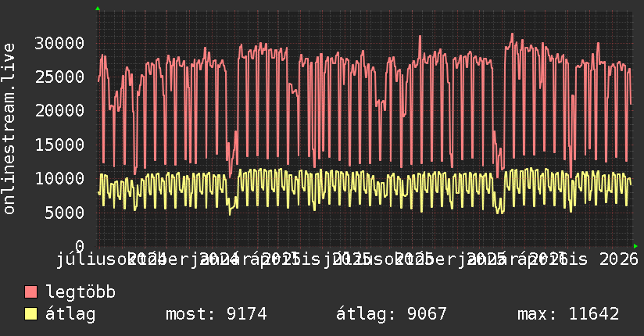Click the 10000 y-axis label

59,178
